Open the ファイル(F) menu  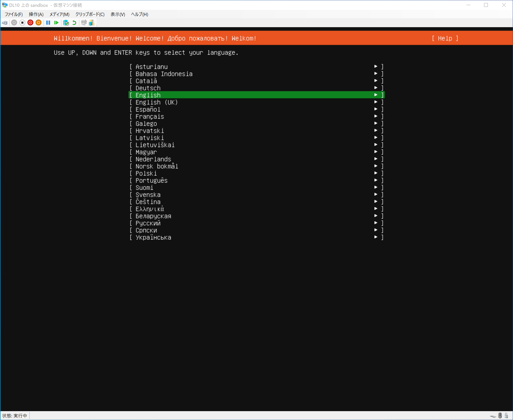click(14, 14)
